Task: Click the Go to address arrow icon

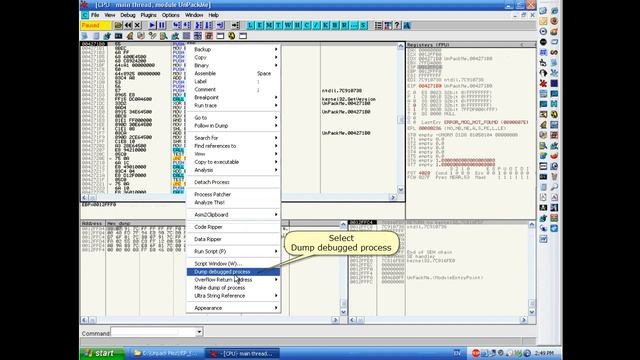Action: (235, 25)
